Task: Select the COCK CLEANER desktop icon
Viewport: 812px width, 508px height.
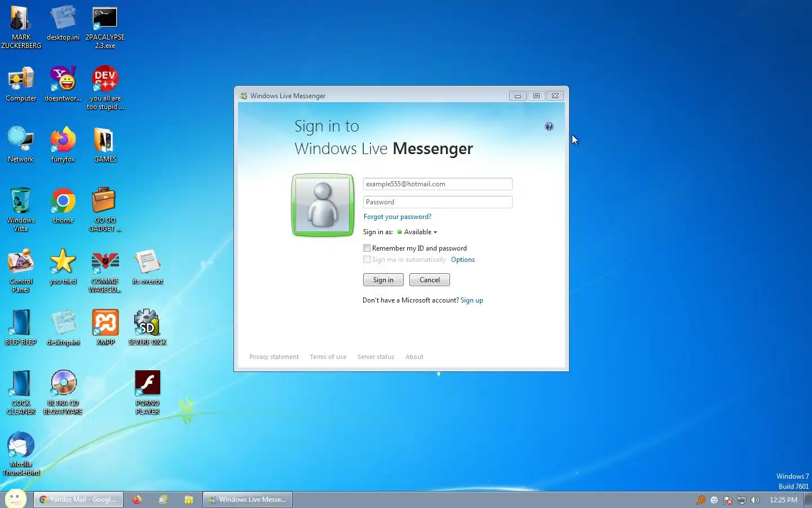Action: [x=21, y=393]
